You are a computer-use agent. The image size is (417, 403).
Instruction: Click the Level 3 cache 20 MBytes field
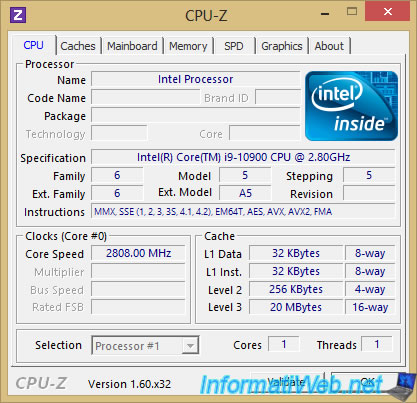296,307
